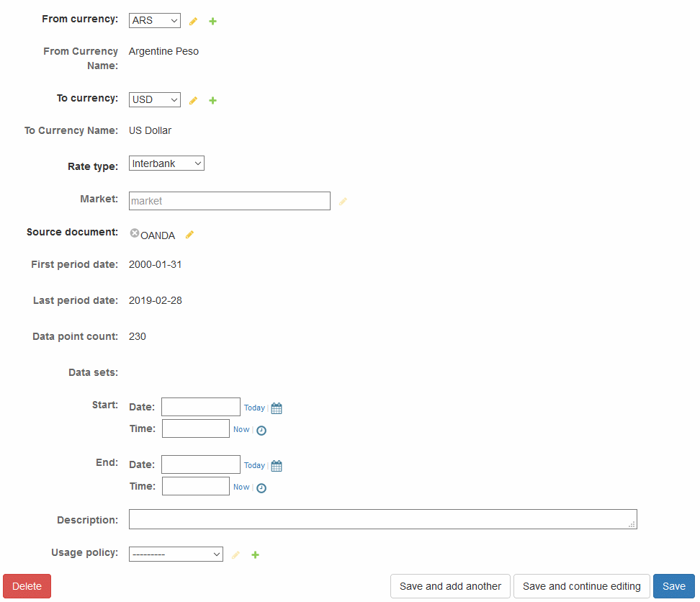Open the Usage policy dropdown
700x602 pixels.
coord(176,554)
